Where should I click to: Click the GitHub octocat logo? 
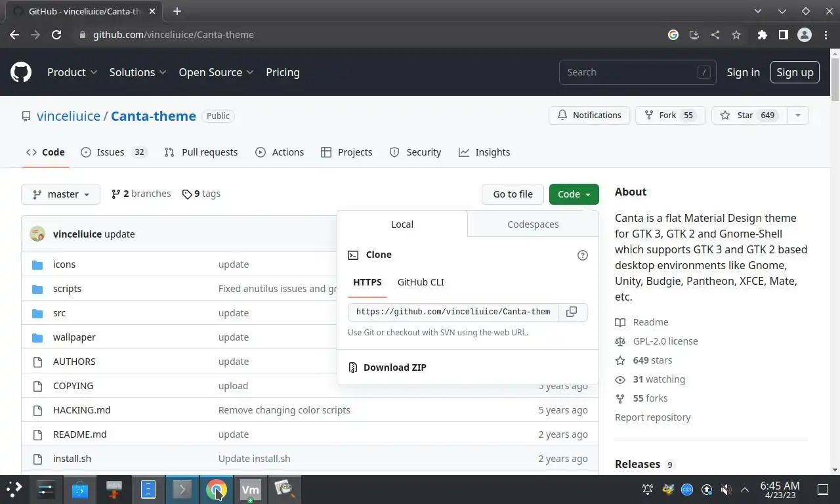21,72
